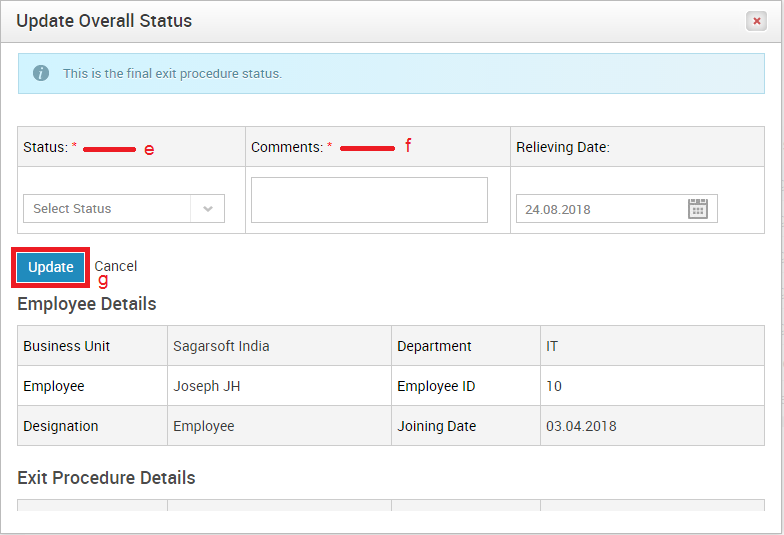The width and height of the screenshot is (784, 535).
Task: Open the Relieving Date calendar picker icon
Action: (x=698, y=209)
